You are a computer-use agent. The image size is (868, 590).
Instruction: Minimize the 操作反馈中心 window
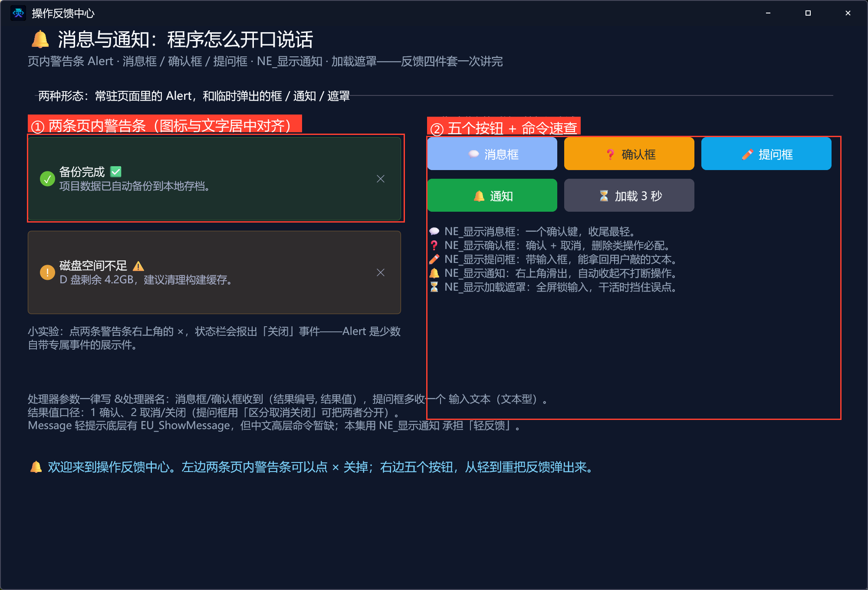[x=768, y=13]
